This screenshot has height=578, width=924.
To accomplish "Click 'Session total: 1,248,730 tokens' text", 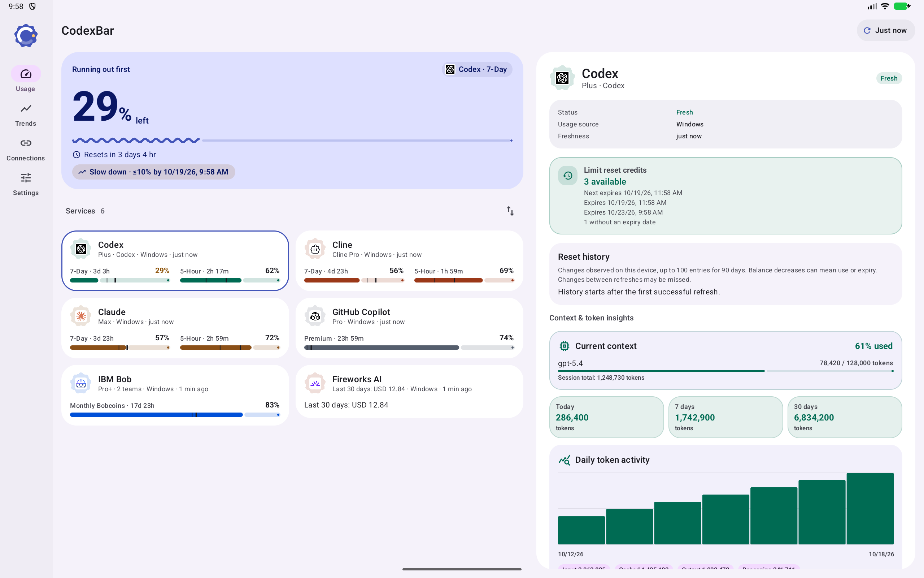I will (x=601, y=378).
